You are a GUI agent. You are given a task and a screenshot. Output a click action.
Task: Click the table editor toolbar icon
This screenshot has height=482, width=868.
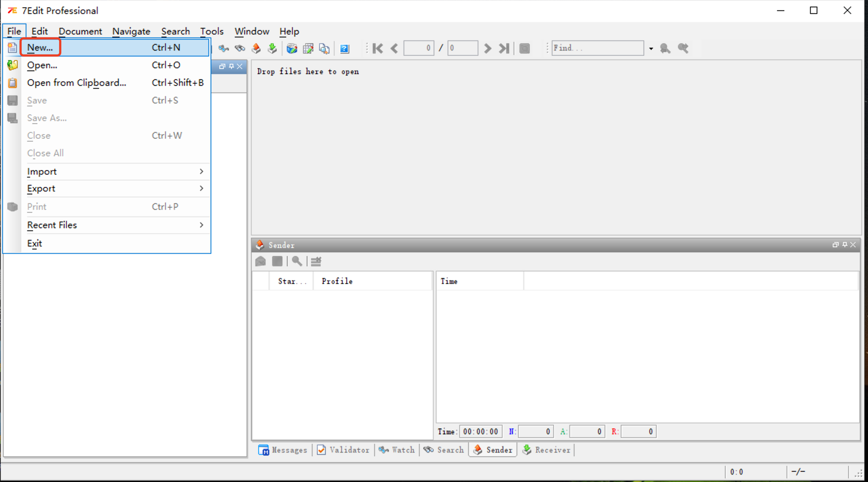click(x=308, y=48)
